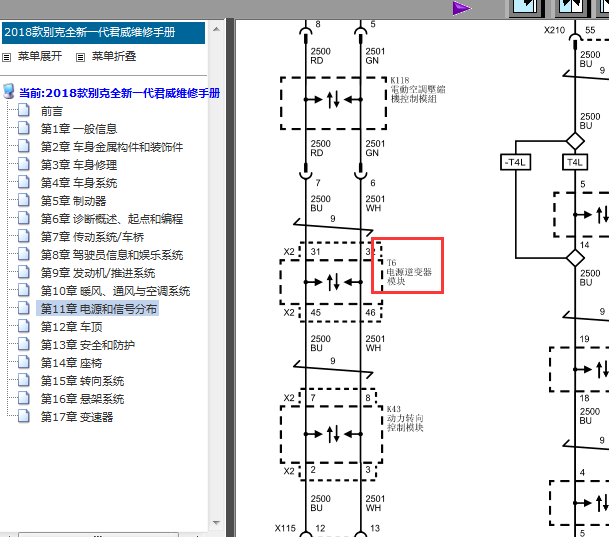Viewport: 609px width, 537px height.
Task: Open 第1章 一般信息
Action: [x=79, y=129]
